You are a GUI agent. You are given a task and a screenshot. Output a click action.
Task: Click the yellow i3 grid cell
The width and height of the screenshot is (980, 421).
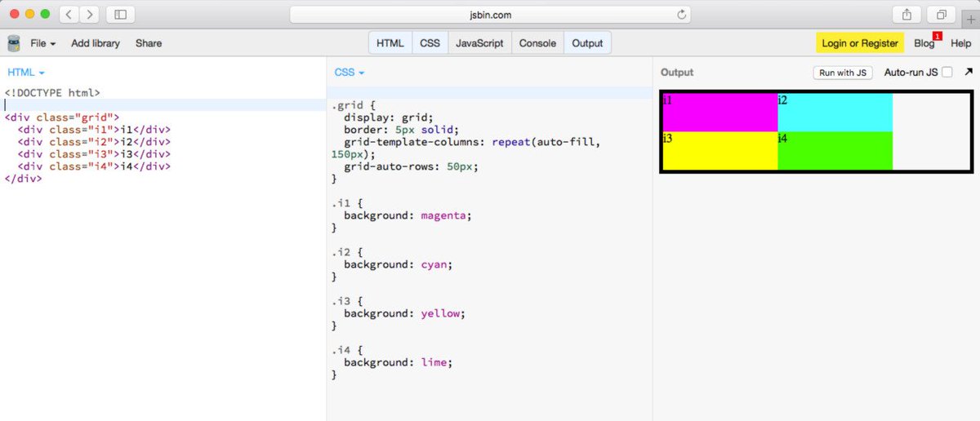click(719, 150)
